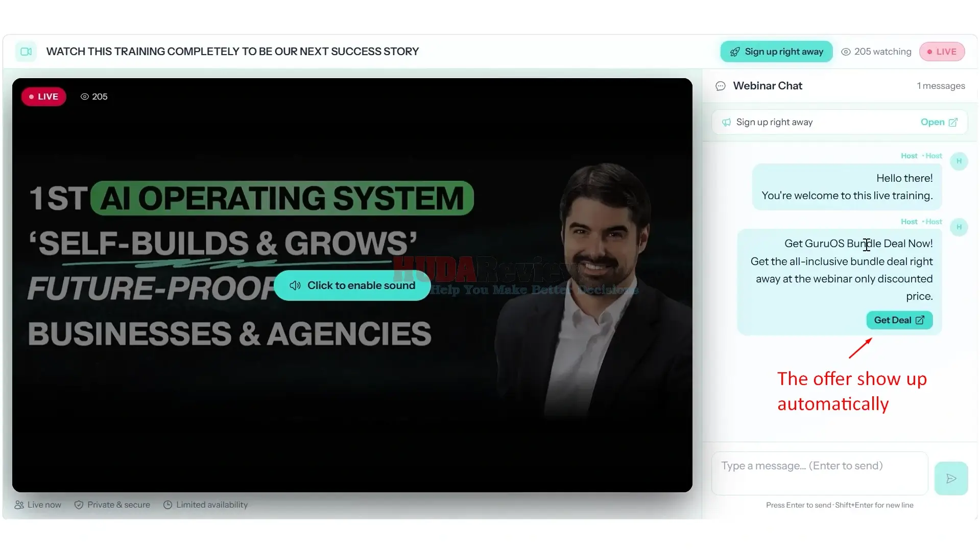980x551 pixels.
Task: Focus the Type a message input field
Action: click(x=819, y=473)
